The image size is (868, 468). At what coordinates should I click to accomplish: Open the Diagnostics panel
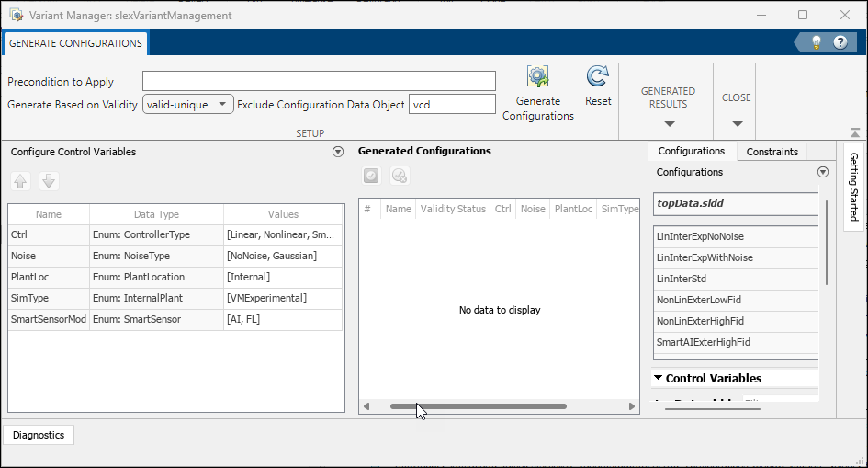click(39, 435)
